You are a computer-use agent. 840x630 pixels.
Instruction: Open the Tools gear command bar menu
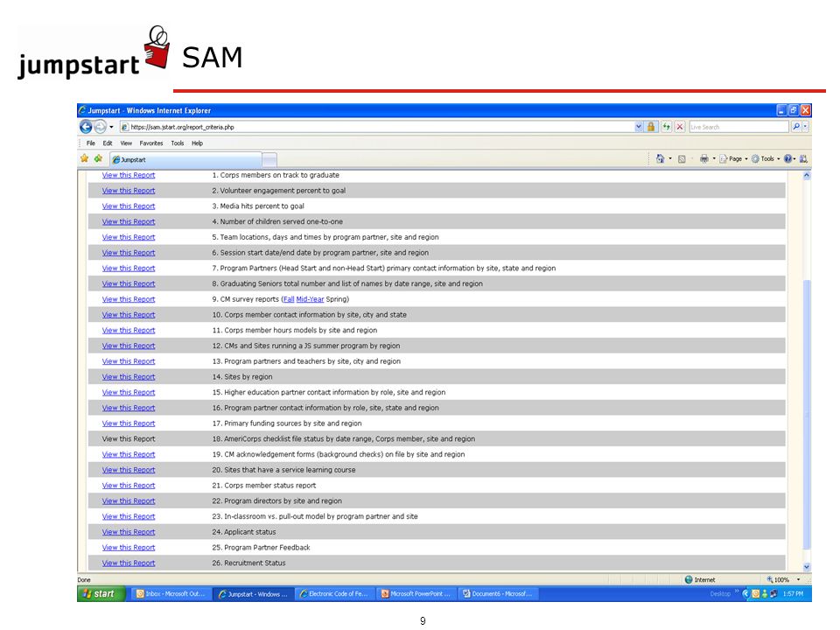click(x=766, y=158)
